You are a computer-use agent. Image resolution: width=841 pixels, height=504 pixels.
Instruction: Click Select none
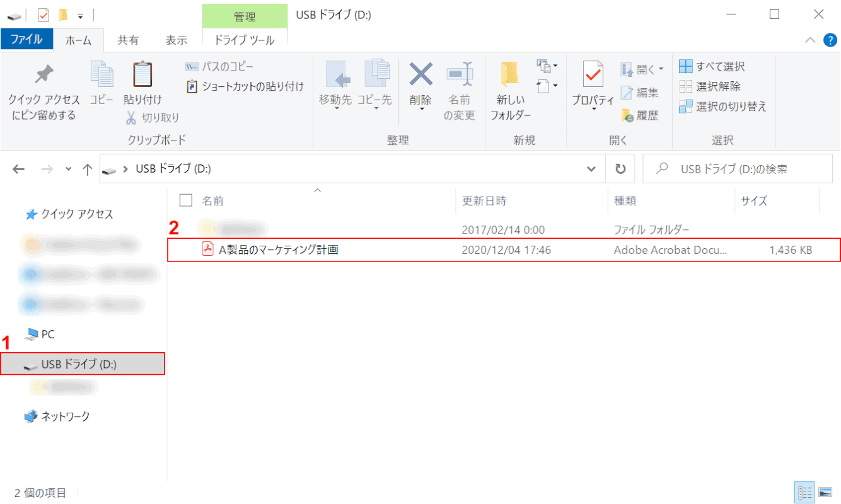tap(710, 86)
